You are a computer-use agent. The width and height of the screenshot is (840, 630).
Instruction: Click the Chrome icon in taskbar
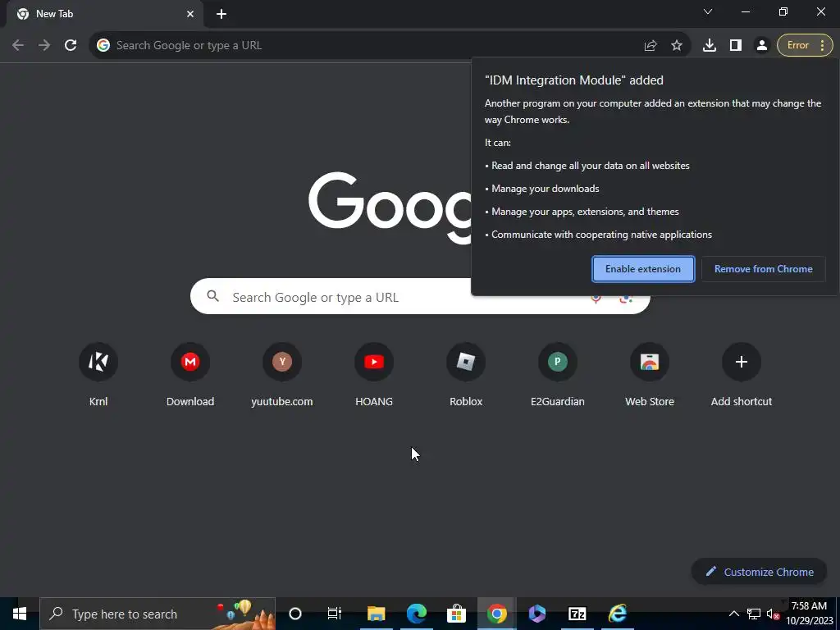(x=496, y=614)
